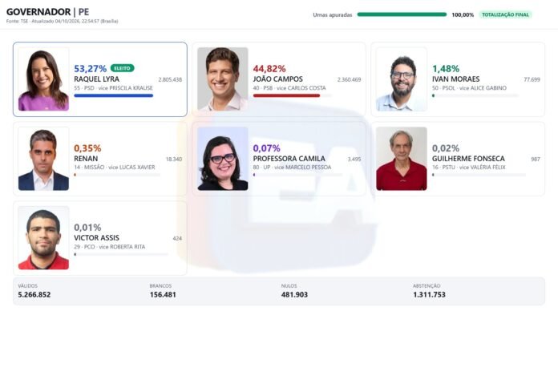The image size is (558, 392).
Task: Open Renan's candidate photo
Action: [43, 159]
